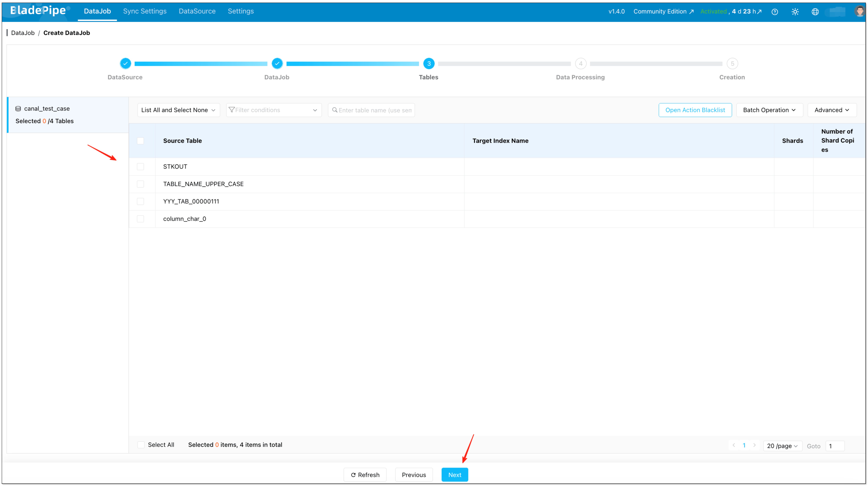Open the List All and Select None dropdown

click(178, 110)
